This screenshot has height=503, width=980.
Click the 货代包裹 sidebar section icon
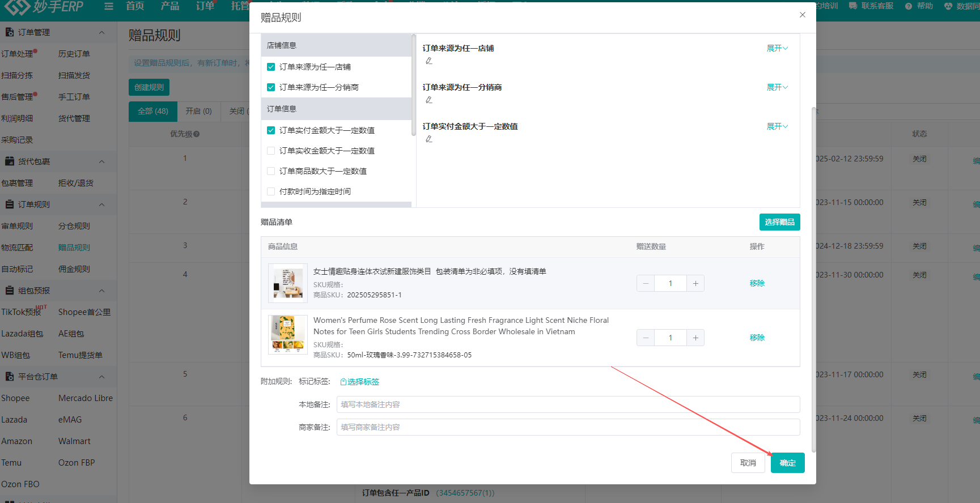10,161
